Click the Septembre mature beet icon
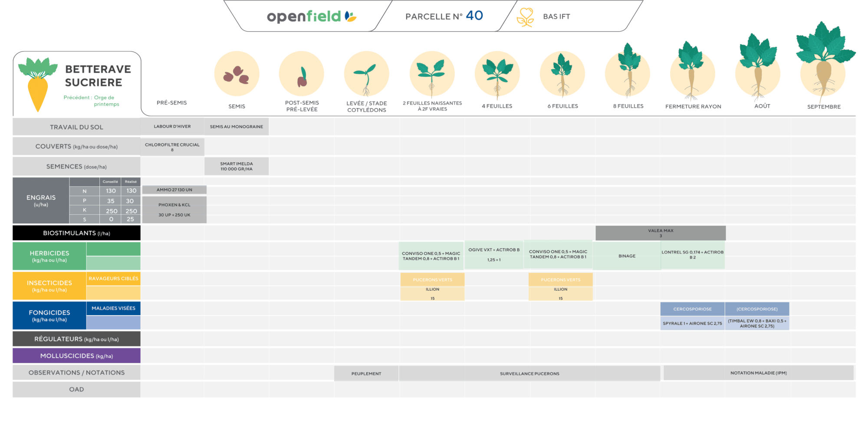 (824, 61)
